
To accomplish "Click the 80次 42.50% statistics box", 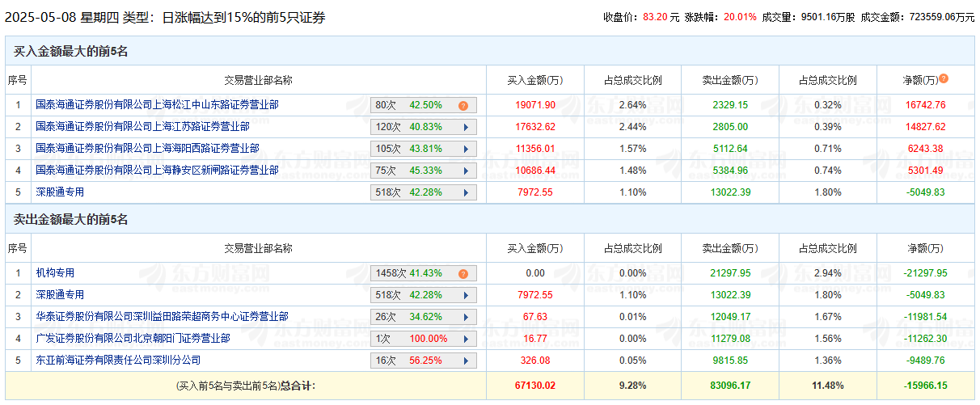I will pos(414,105).
